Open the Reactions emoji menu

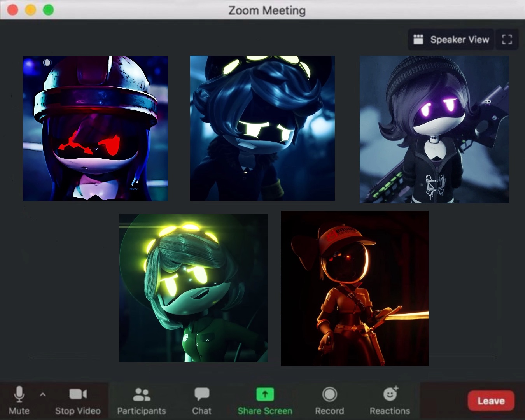pyautogui.click(x=390, y=400)
